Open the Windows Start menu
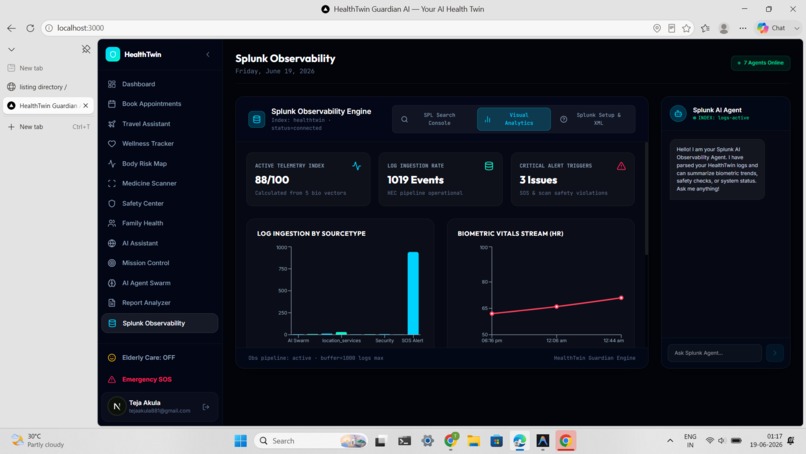 (x=240, y=441)
